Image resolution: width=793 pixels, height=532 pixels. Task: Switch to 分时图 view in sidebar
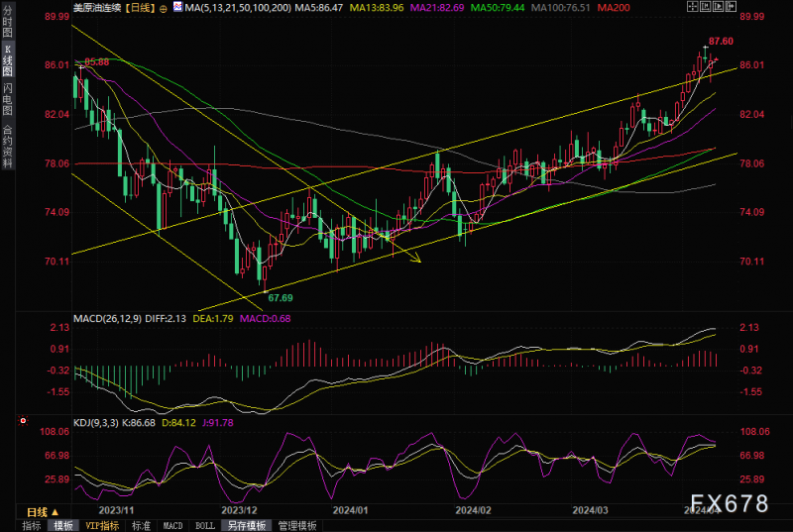click(7, 21)
